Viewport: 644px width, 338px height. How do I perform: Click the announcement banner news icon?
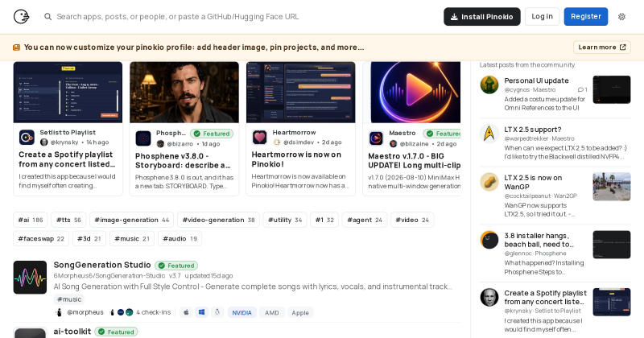[16, 47]
